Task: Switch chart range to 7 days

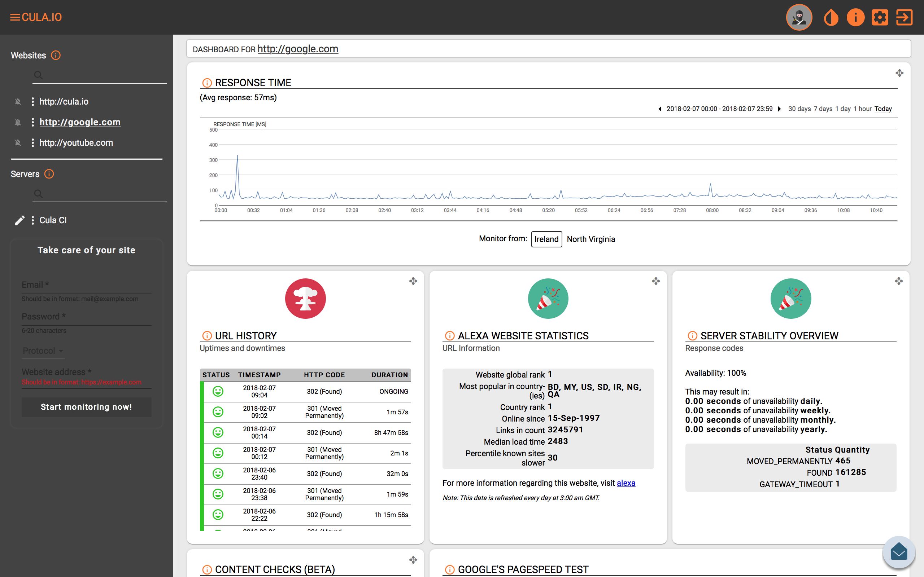Action: click(823, 109)
